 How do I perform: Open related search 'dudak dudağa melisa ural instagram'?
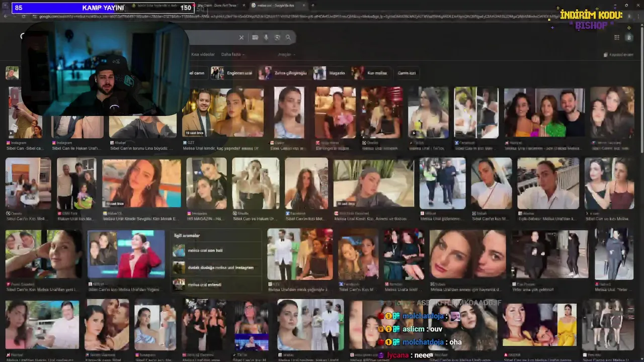click(x=216, y=267)
